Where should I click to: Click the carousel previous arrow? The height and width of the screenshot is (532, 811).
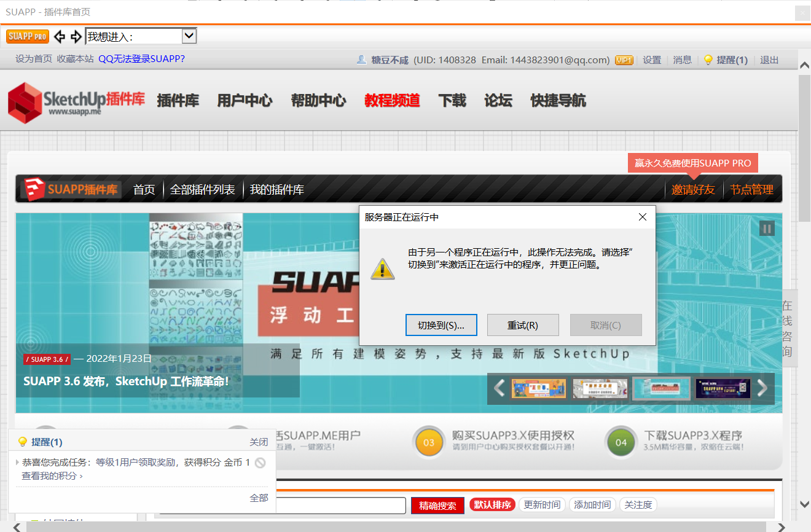click(x=500, y=388)
